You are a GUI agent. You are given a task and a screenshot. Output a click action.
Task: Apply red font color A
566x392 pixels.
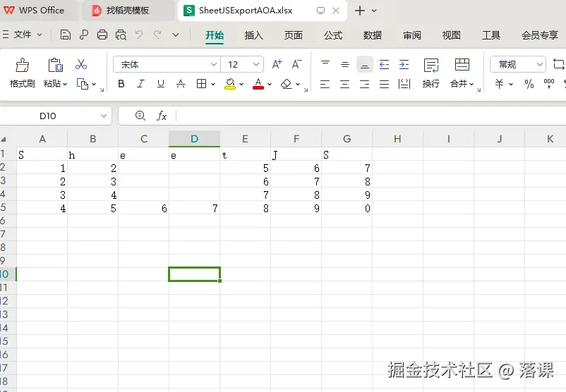pos(258,84)
